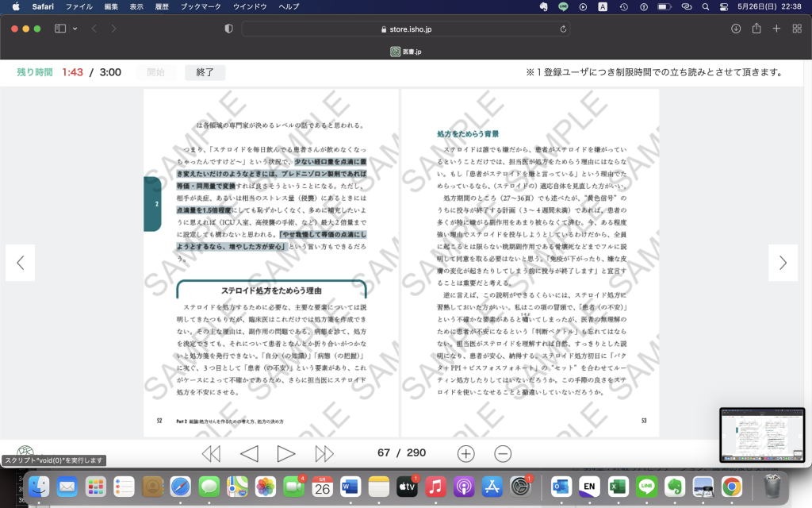812x508 pixels.
Task: Jump to the last page with double-right arrow
Action: click(x=324, y=453)
